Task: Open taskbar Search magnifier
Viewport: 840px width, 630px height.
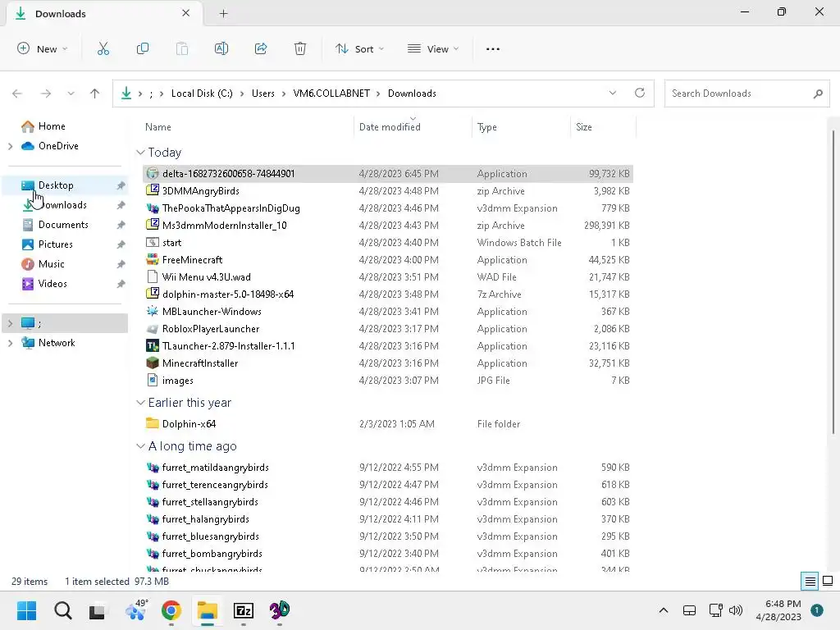Action: 62,610
